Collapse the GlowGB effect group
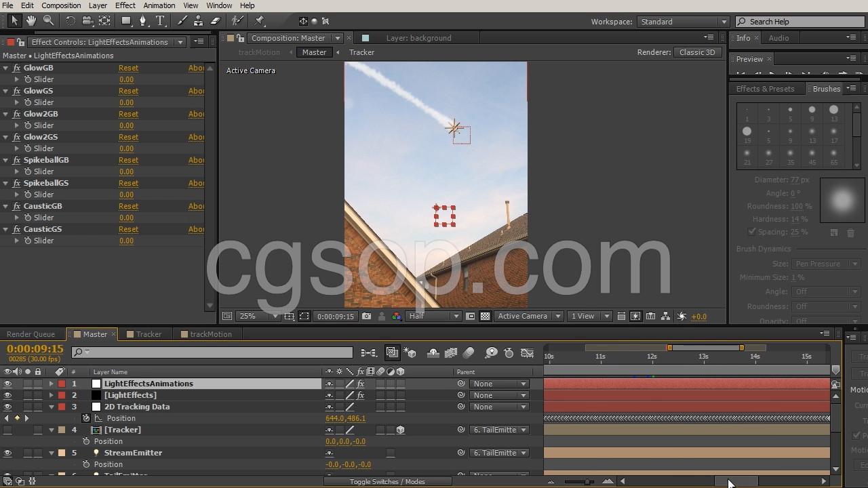Viewport: 868px width, 488px height. tap(6, 68)
